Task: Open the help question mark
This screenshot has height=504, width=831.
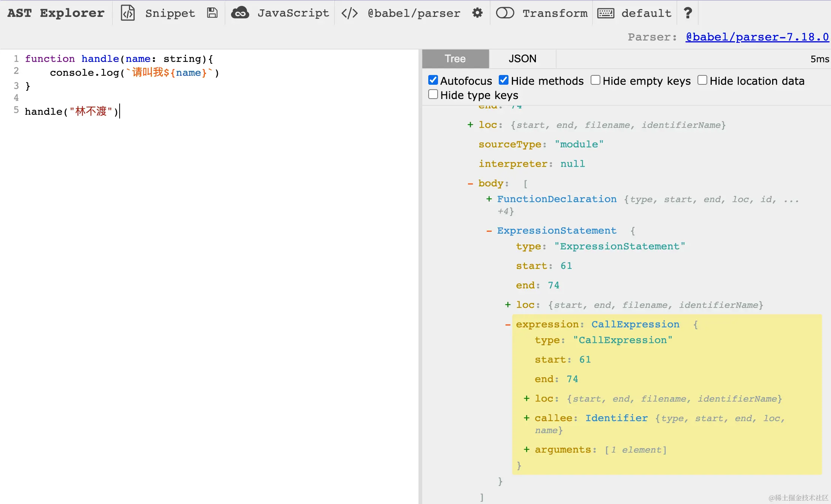Action: pos(688,13)
